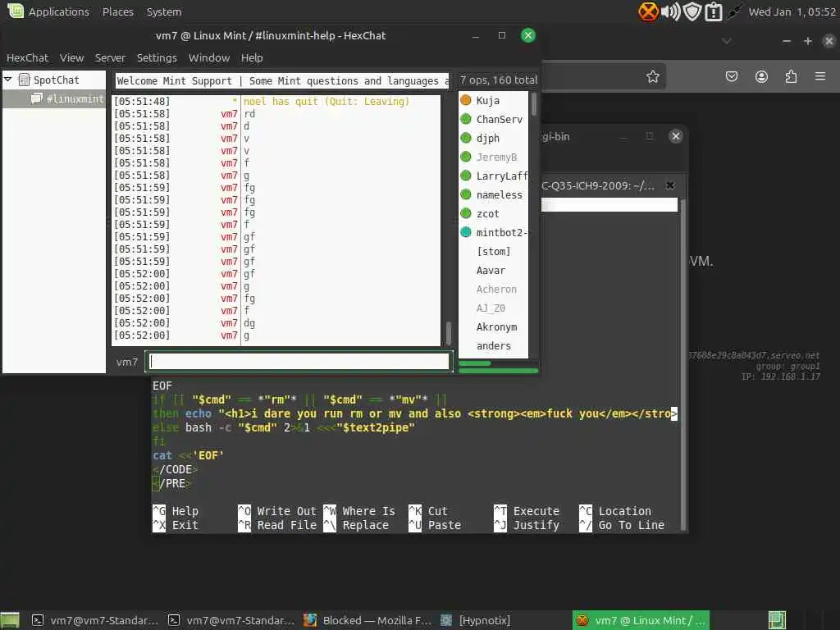Switch to Blocked Mozilla Firefox taskbar item
The width and height of the screenshot is (840, 630).
367,620
